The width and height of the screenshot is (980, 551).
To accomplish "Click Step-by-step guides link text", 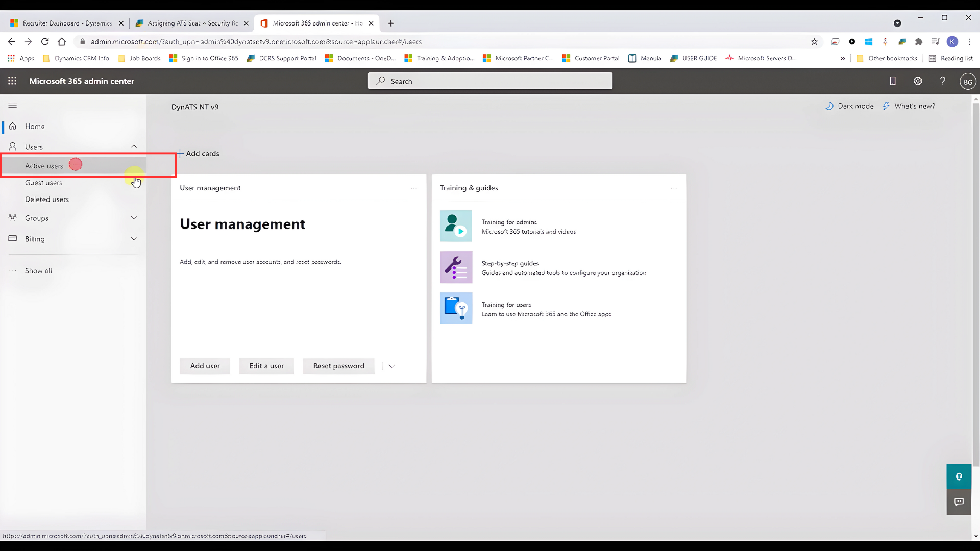I will click(x=510, y=263).
